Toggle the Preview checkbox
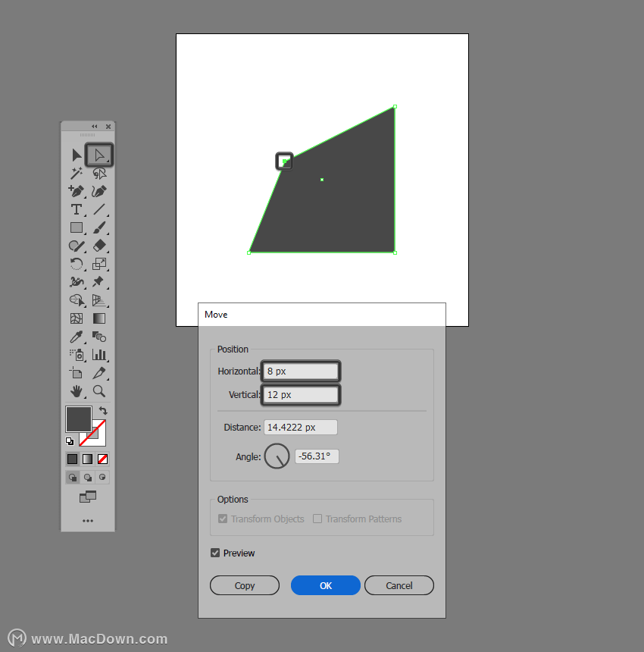Viewport: 644px width, 652px height. [215, 553]
